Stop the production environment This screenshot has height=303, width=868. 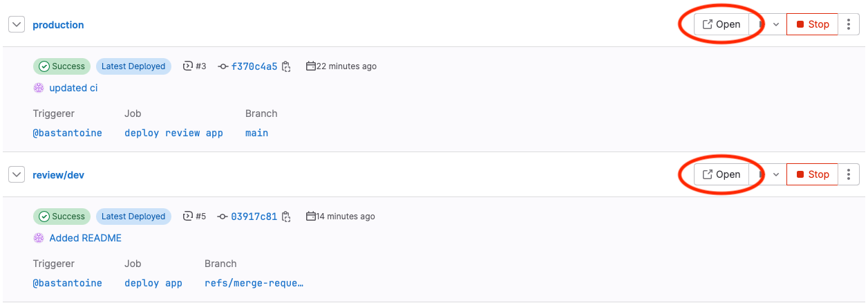tap(812, 24)
